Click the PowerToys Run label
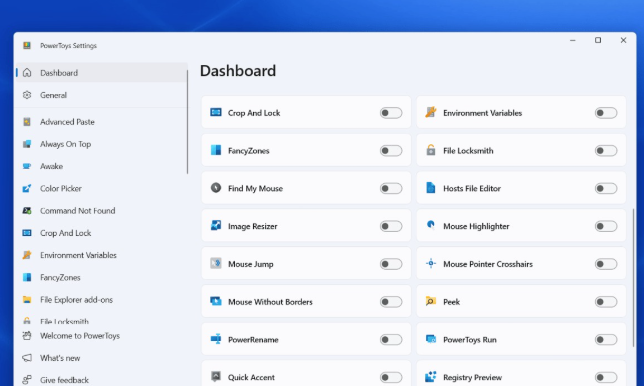The image size is (644, 386). (x=470, y=340)
